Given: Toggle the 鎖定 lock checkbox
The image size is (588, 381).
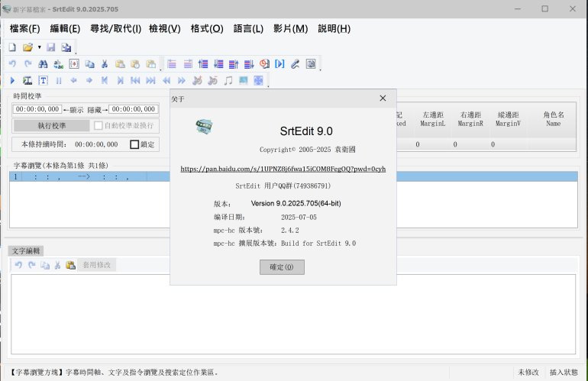Looking at the screenshot, I should [134, 144].
